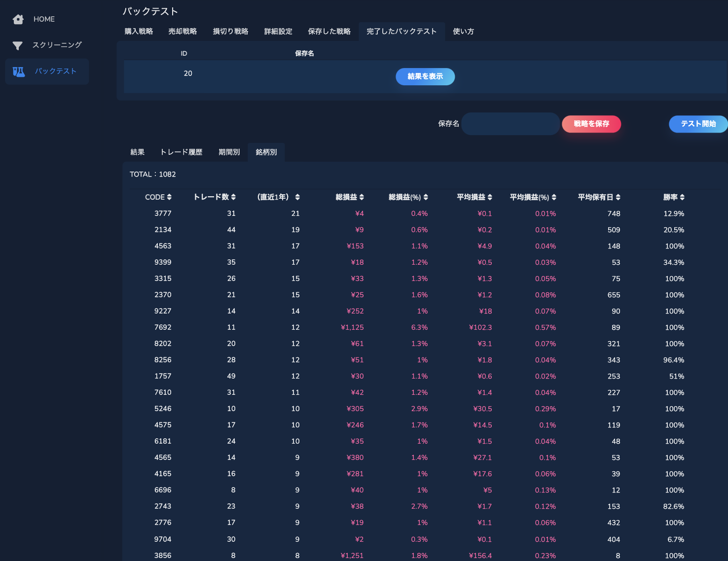Click the バックテスト flask icon
The image size is (728, 561).
19,71
